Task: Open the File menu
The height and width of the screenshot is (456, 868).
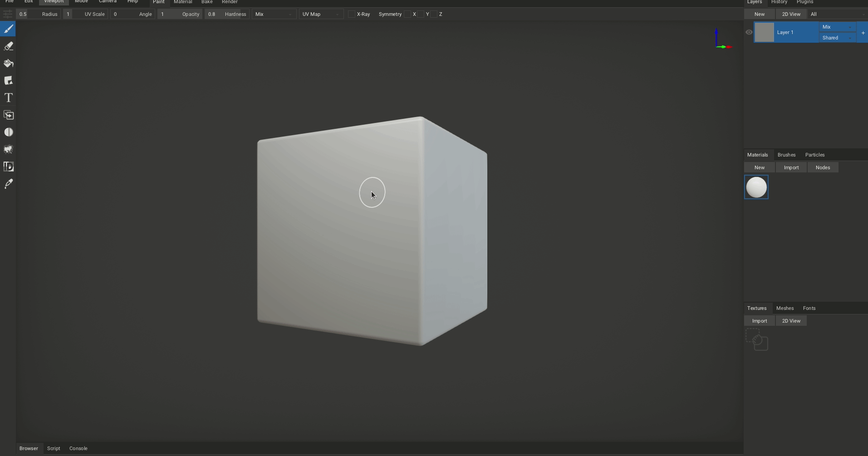Action: point(9,2)
